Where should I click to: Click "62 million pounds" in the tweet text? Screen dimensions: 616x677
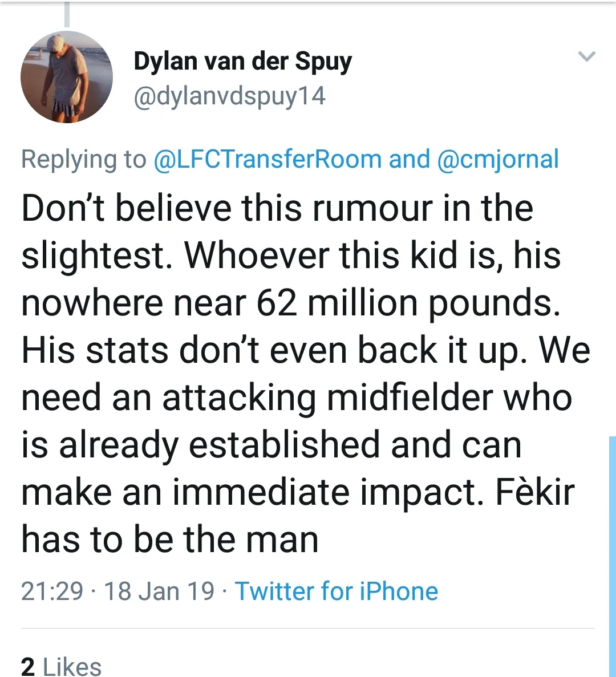[x=408, y=302]
